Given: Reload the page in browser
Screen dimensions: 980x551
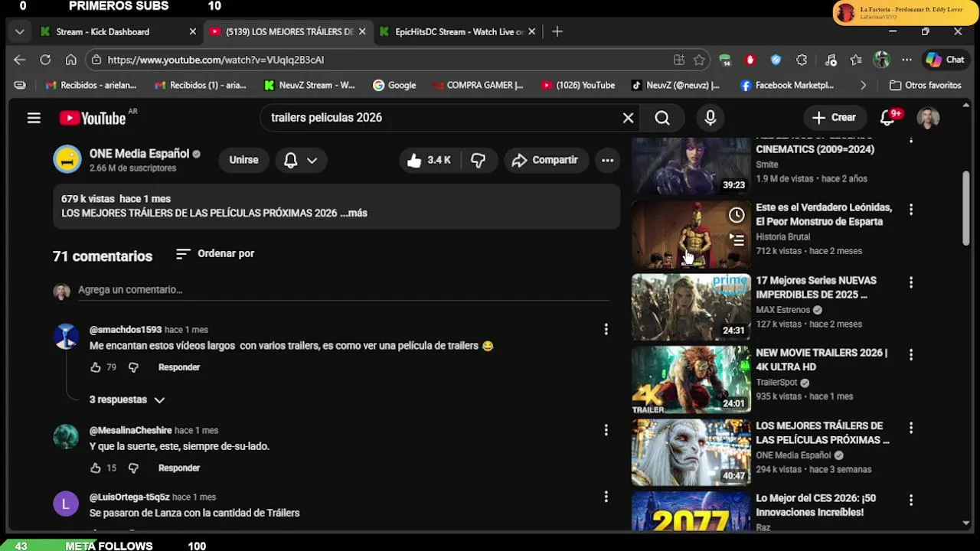Looking at the screenshot, I should [45, 60].
